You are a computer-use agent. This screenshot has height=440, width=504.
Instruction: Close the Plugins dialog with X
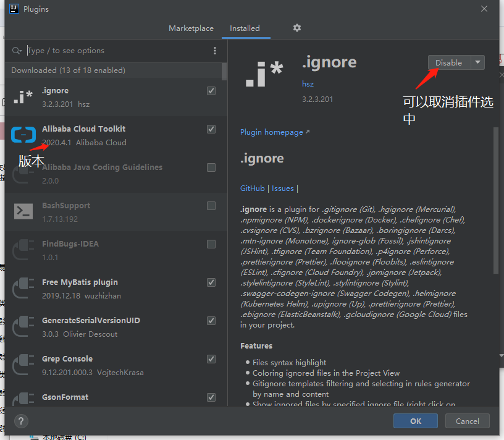(484, 9)
